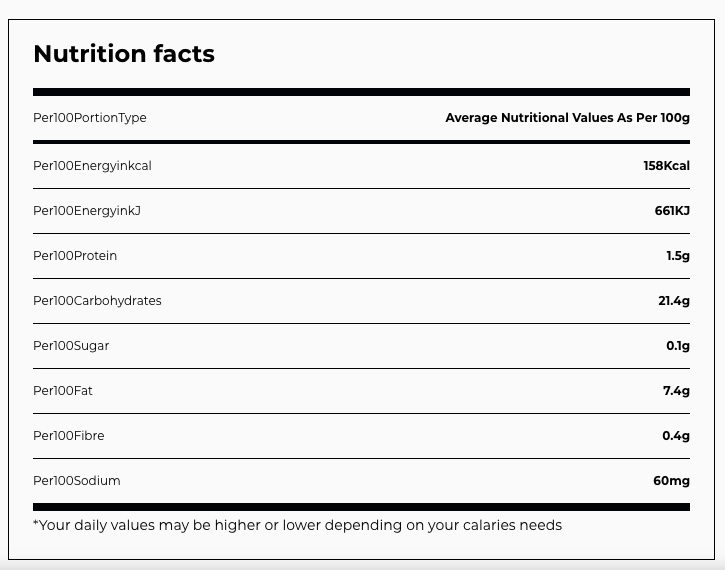725x570 pixels.
Task: Click the daily values footnote text
Action: (297, 525)
